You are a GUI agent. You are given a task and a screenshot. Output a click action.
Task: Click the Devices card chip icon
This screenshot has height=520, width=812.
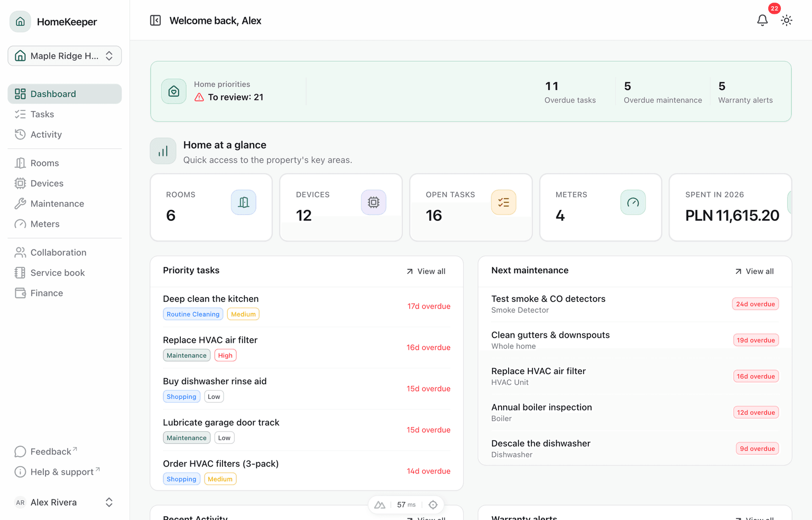(374, 202)
